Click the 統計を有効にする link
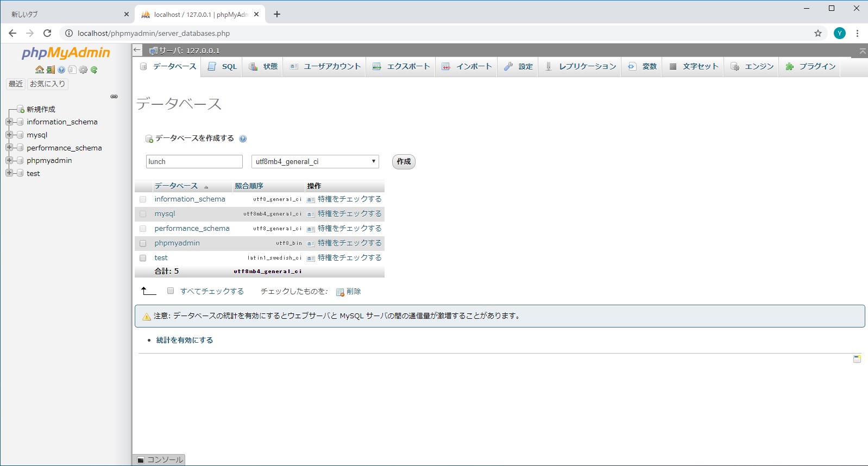The height and width of the screenshot is (466, 868). point(185,341)
